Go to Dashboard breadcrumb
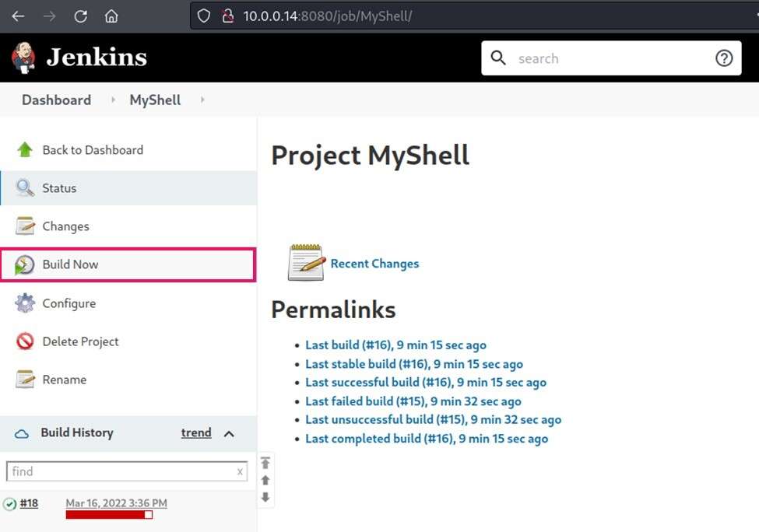The height and width of the screenshot is (532, 759). (x=57, y=100)
